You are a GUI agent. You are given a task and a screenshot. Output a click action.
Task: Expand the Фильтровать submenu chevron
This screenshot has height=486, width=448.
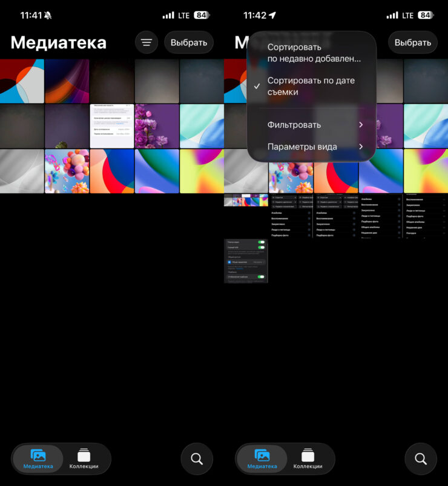(x=361, y=125)
